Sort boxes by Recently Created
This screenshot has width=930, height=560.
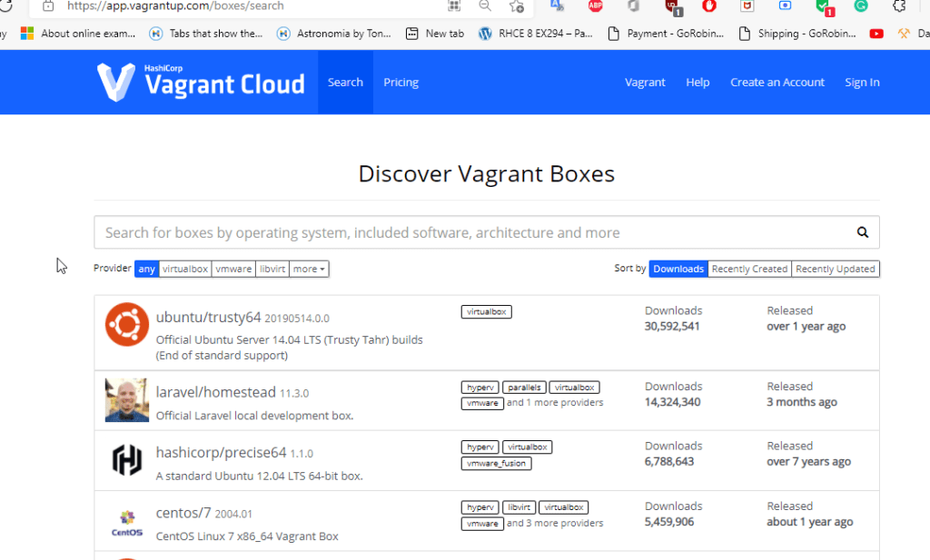[x=749, y=269]
